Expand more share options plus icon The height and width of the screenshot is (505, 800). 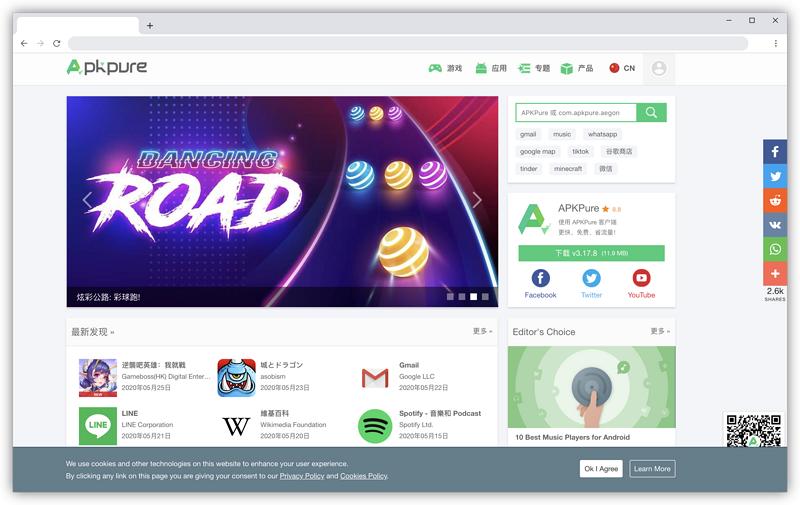[x=774, y=274]
